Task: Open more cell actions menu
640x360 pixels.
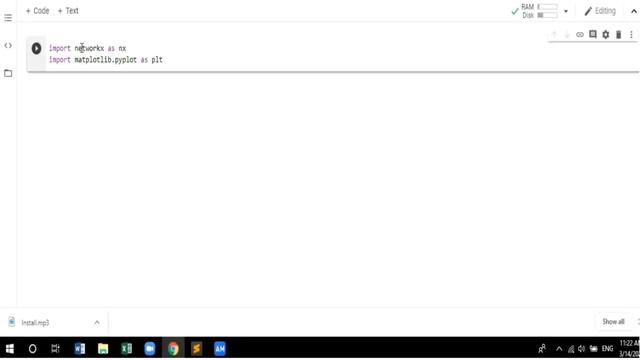Action: 631,35
